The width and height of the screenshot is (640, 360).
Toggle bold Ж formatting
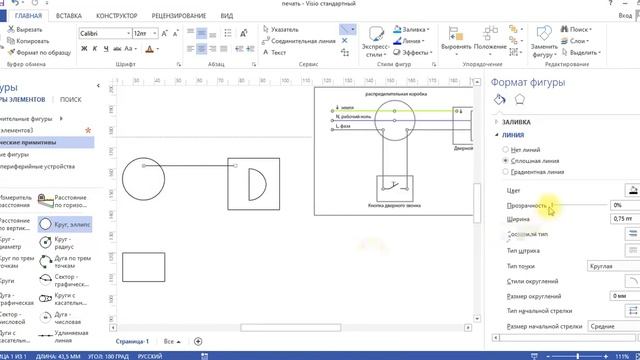tap(84, 49)
